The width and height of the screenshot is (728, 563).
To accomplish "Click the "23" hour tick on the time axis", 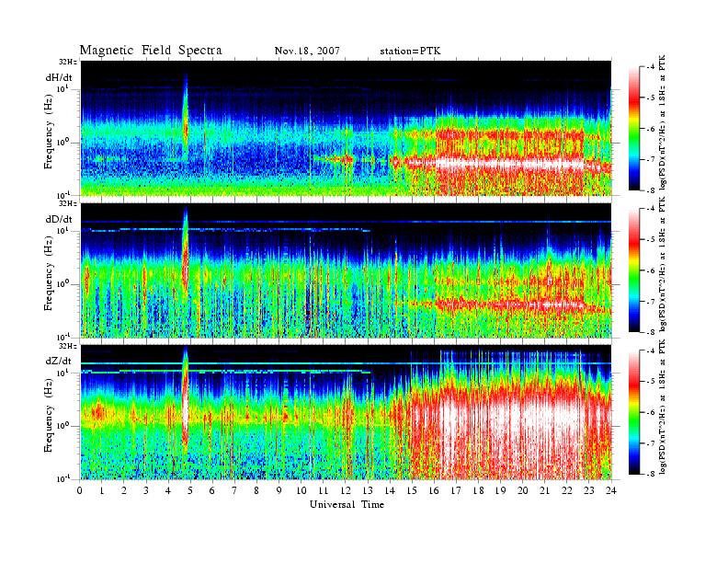I will [x=589, y=490].
